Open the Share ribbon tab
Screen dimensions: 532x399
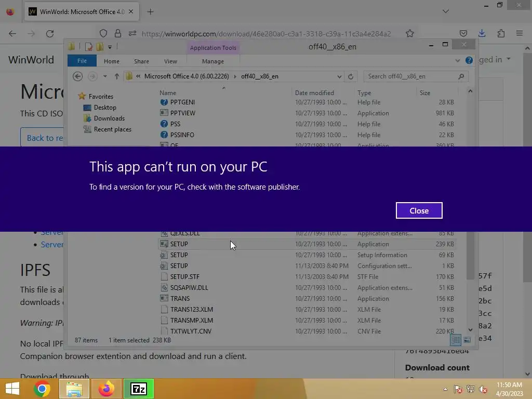tap(141, 61)
